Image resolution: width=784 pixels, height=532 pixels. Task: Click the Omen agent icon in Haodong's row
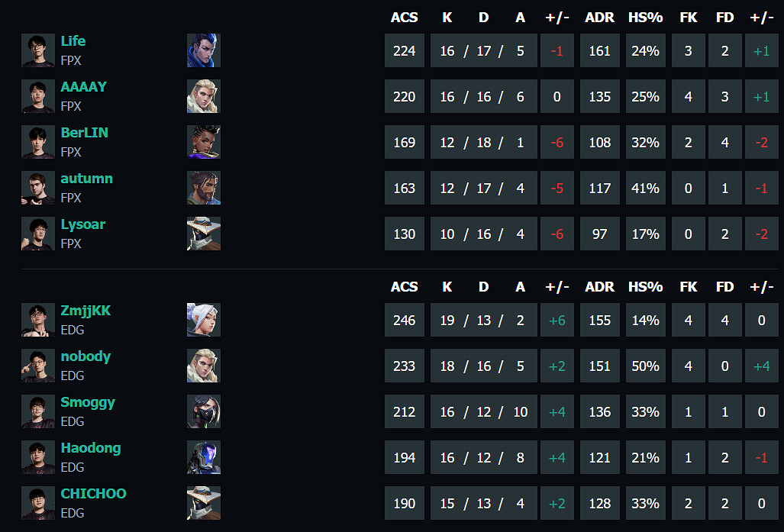203,457
